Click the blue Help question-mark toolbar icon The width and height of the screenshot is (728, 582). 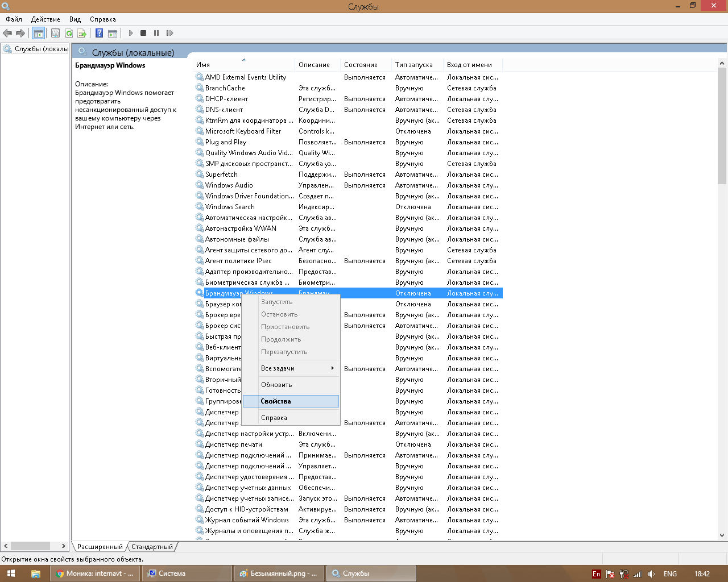(99, 33)
